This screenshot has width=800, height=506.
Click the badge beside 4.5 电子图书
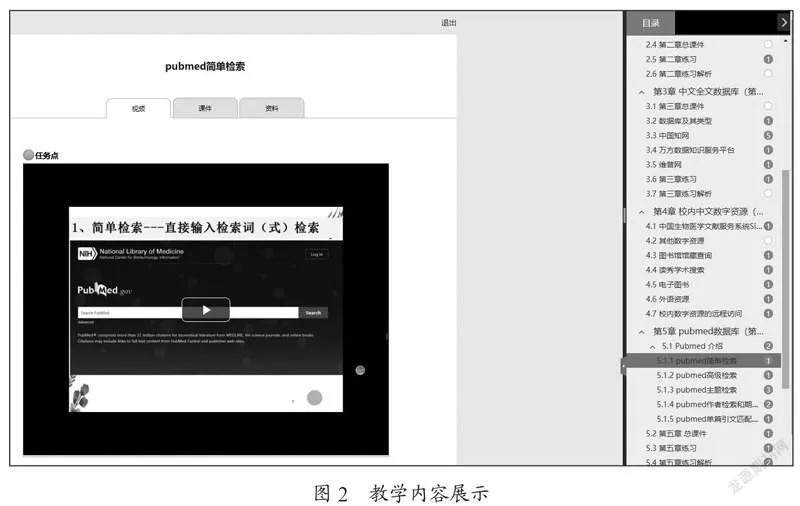point(768,284)
